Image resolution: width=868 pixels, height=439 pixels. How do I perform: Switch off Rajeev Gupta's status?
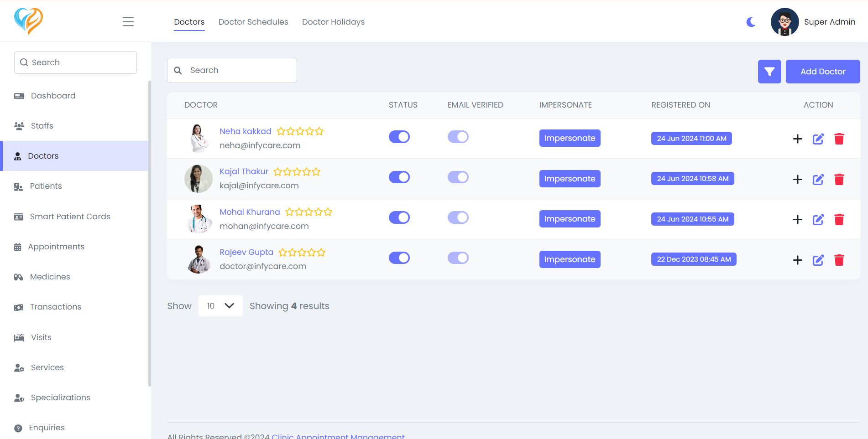pos(399,258)
